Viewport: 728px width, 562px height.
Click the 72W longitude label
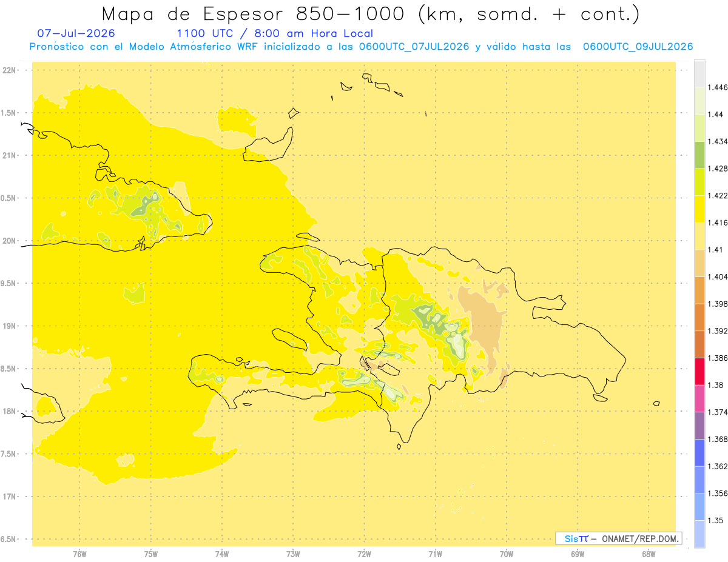[364, 554]
